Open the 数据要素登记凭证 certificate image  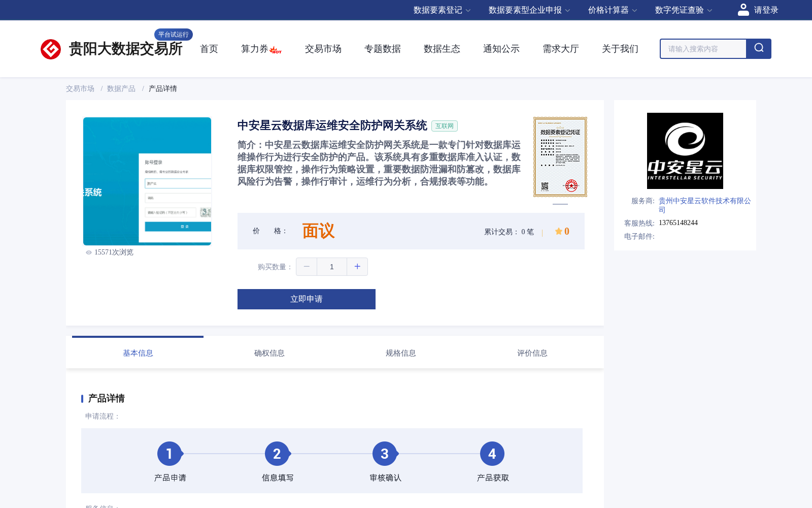click(560, 157)
